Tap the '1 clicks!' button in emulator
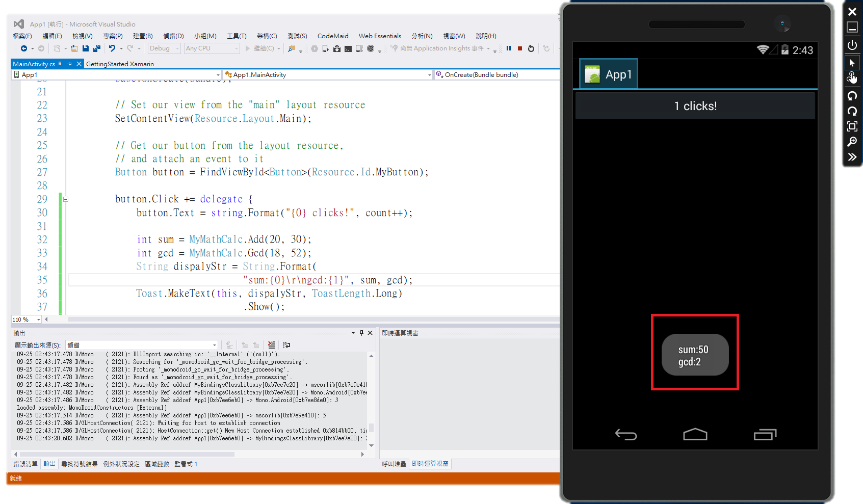The image size is (863, 504). (x=695, y=106)
